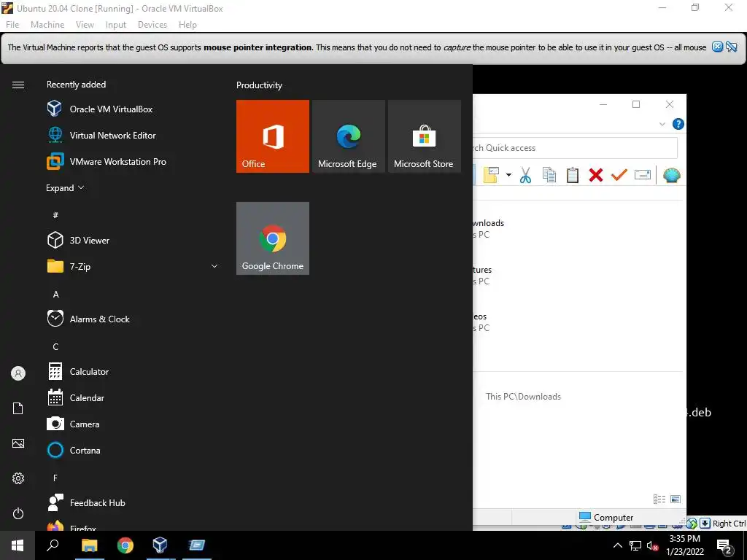747x560 pixels.
Task: Click VirtualBox cube icon on taskbar
Action: pos(160,545)
